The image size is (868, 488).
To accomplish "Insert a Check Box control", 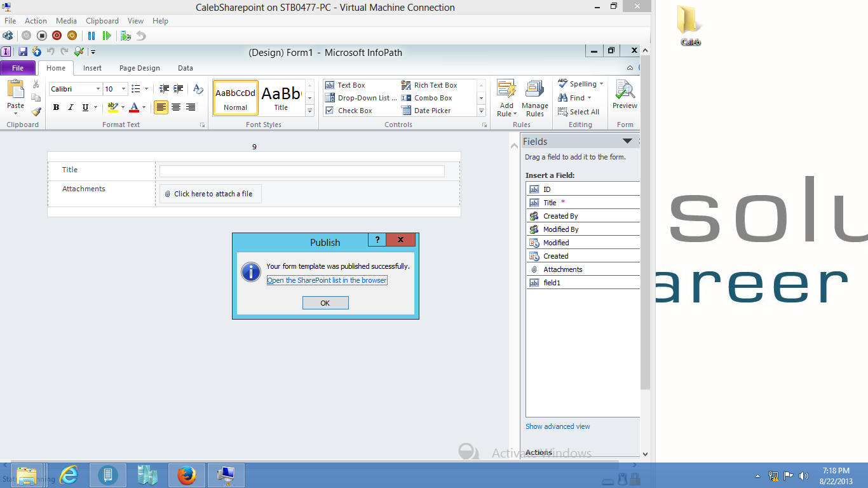I will click(x=349, y=111).
